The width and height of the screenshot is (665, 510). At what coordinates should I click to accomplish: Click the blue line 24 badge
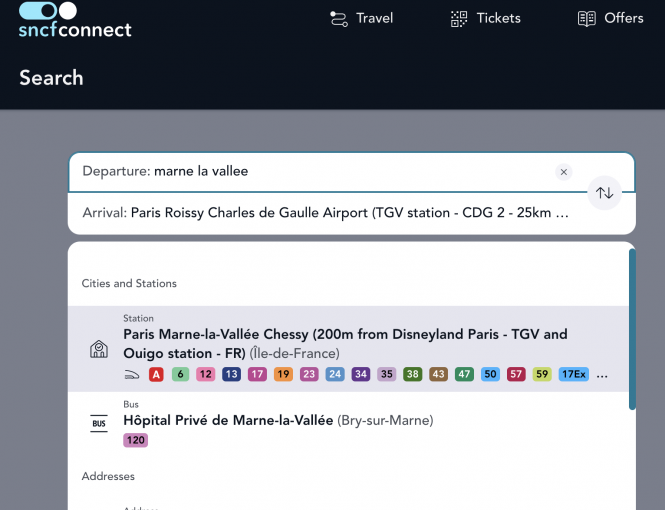pos(335,374)
